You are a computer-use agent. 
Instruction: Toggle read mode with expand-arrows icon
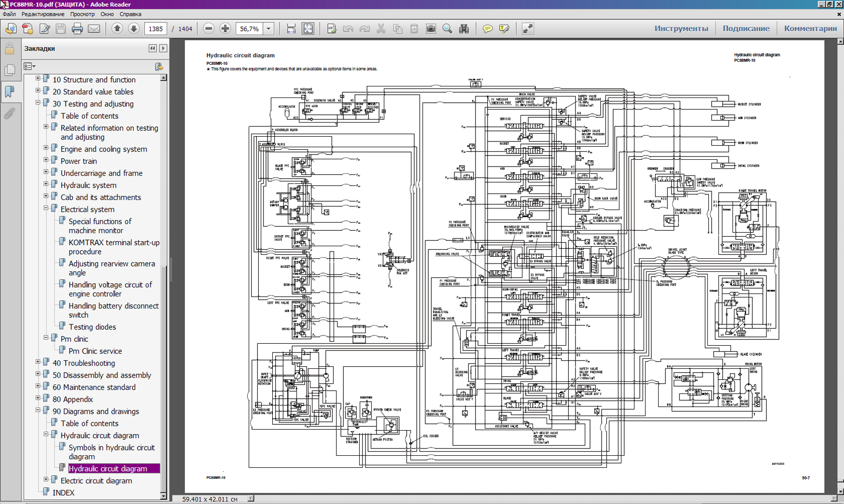528,29
